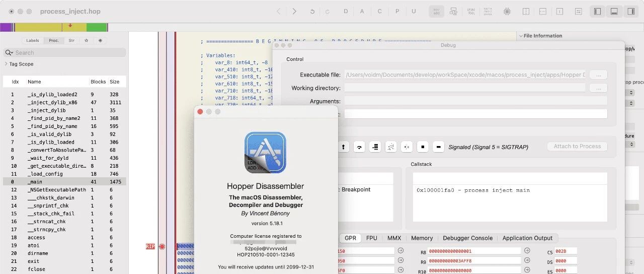Open pseudo-code view (if(b) f(x) icon)
The image size is (644, 274).
pos(471,11)
